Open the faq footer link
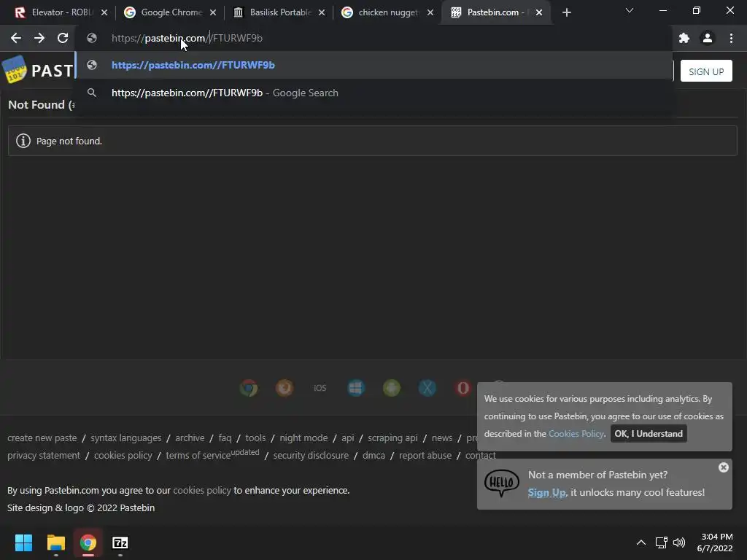 click(225, 438)
